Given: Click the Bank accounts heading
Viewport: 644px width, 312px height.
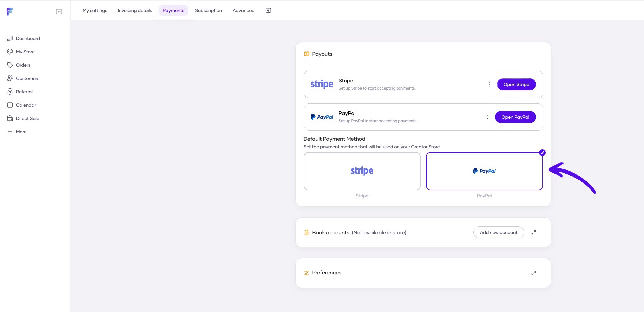Looking at the screenshot, I should pos(331,233).
